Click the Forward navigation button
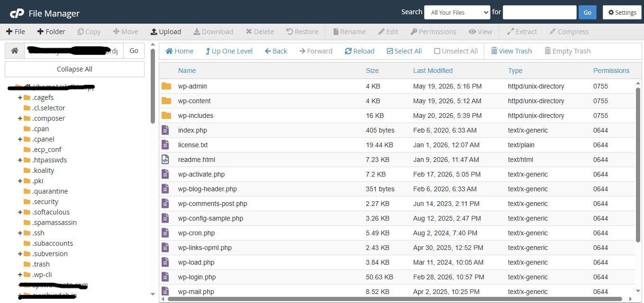 coord(316,51)
